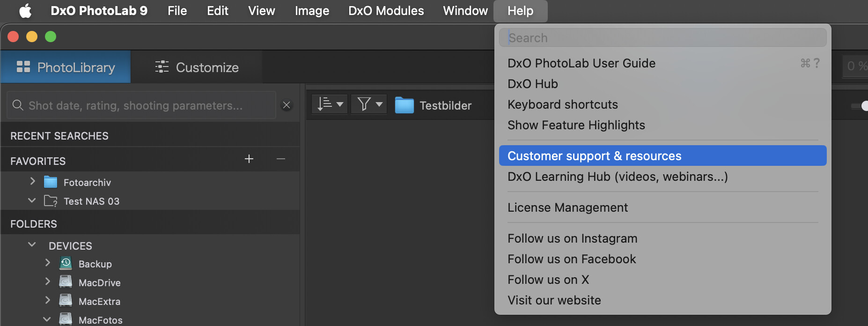This screenshot has height=326, width=868.
Task: Click the green full-screen window button
Action: (51, 37)
